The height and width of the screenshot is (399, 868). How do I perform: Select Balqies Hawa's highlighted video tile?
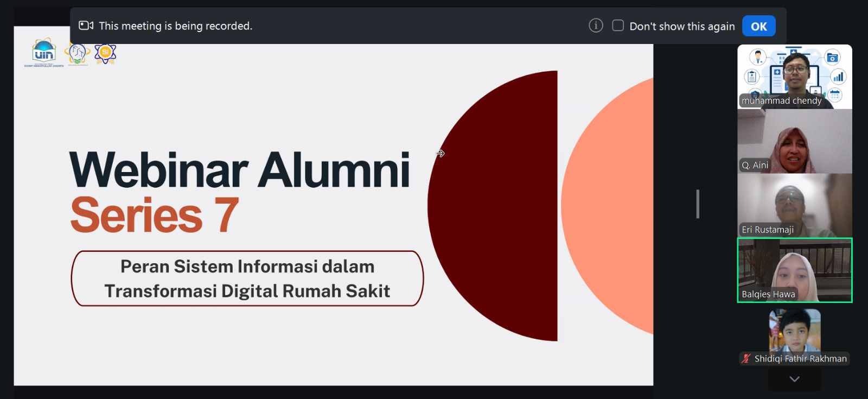point(795,270)
